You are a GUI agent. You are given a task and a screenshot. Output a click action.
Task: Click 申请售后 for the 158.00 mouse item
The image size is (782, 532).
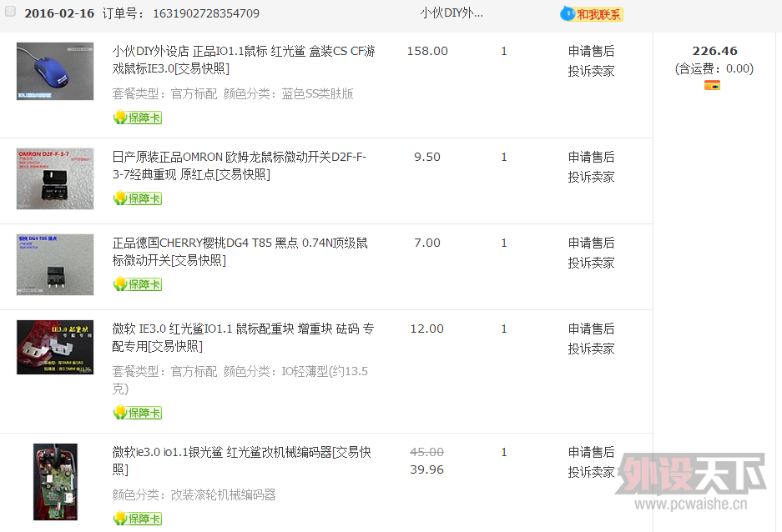591,51
